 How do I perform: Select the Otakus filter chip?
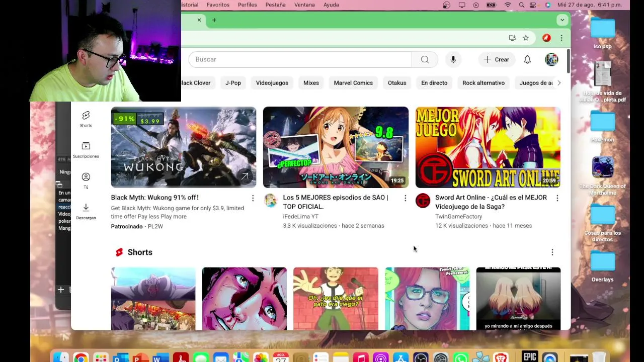coord(397,83)
